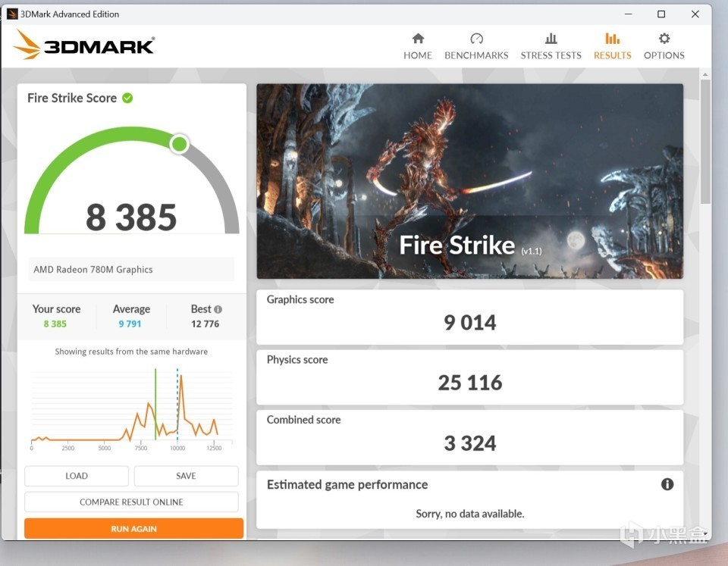The width and height of the screenshot is (728, 566).
Task: Click the Estimated game performance heading
Action: pyautogui.click(x=347, y=485)
